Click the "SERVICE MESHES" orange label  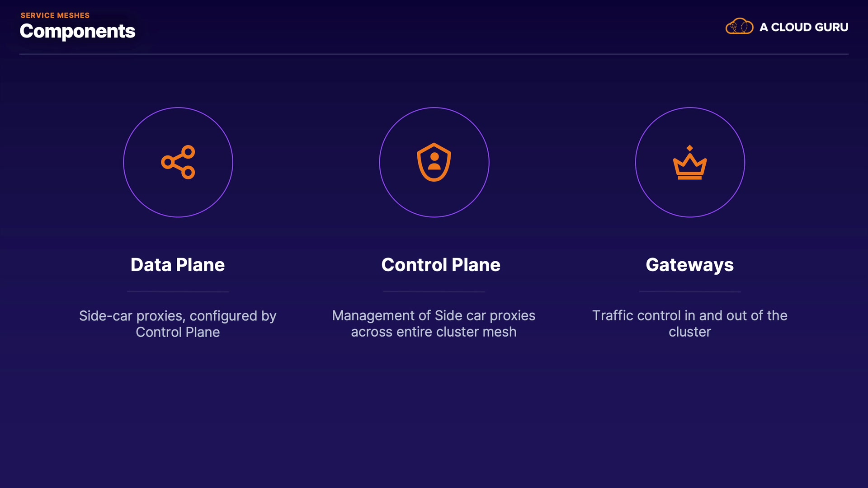[55, 15]
